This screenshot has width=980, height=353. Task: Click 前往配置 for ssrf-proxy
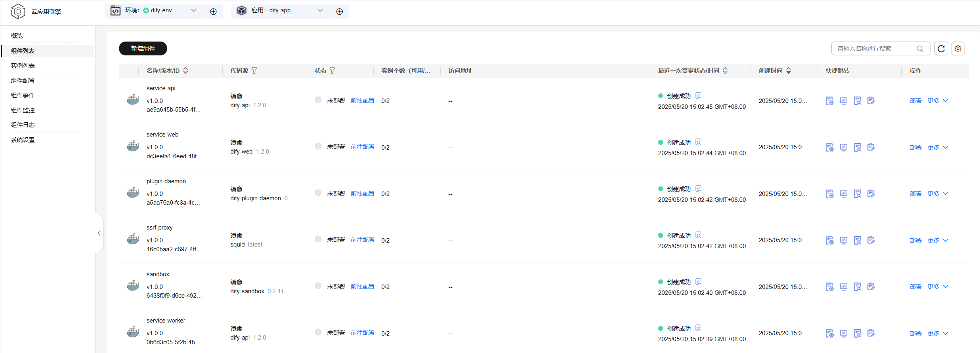click(362, 240)
